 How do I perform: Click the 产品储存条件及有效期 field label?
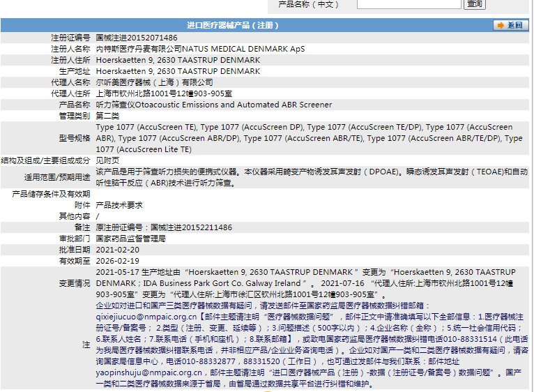[51, 194]
